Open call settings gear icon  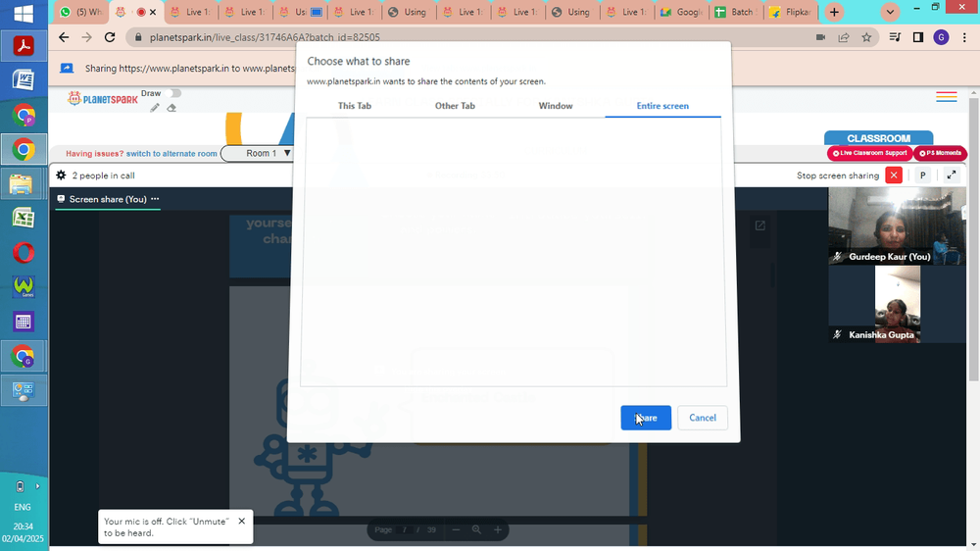click(61, 175)
